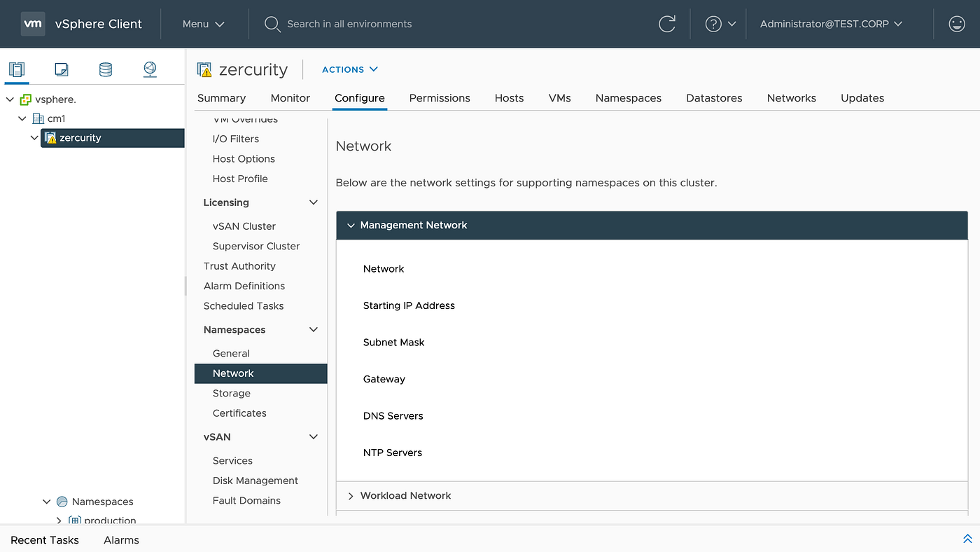The image size is (980, 552).
Task: Select the zercurity cluster in tree
Action: coord(113,138)
